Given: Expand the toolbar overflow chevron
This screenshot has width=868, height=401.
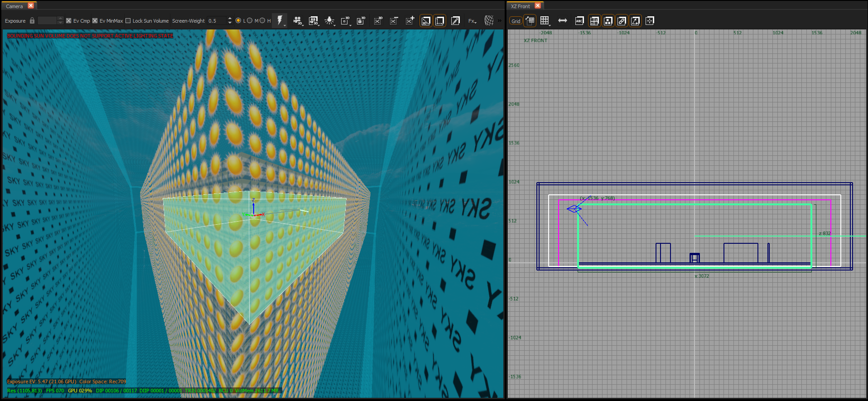Looking at the screenshot, I should tap(500, 21).
